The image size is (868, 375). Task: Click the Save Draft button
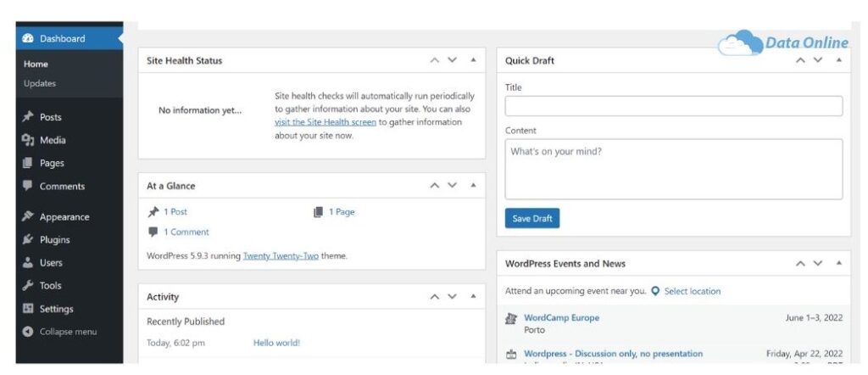point(532,218)
